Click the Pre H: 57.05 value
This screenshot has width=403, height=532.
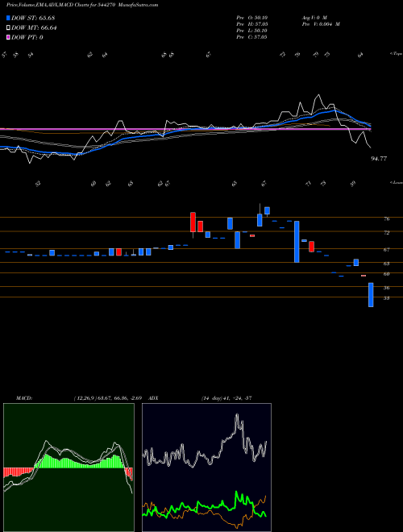click(x=251, y=24)
